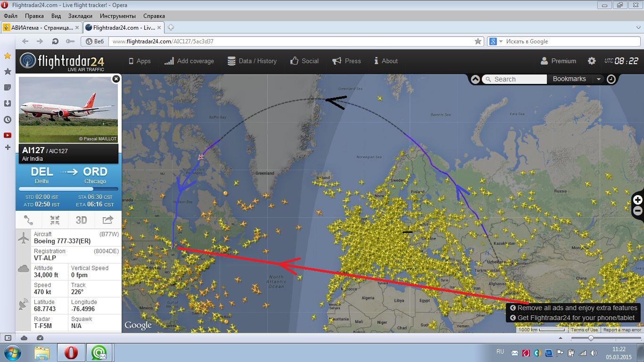Screen dimensions: 644x362
Task: Click the playback clock icon beside Bookmarks
Action: coord(611,79)
